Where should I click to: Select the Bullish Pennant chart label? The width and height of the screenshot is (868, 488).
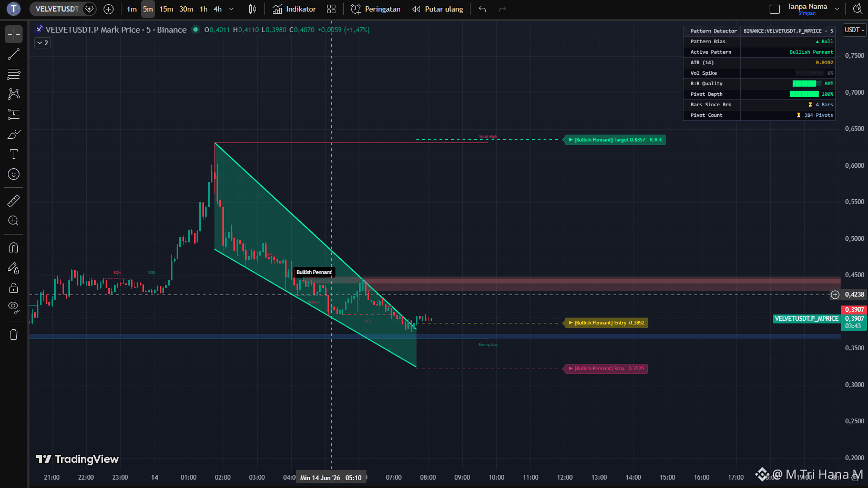tap(314, 272)
